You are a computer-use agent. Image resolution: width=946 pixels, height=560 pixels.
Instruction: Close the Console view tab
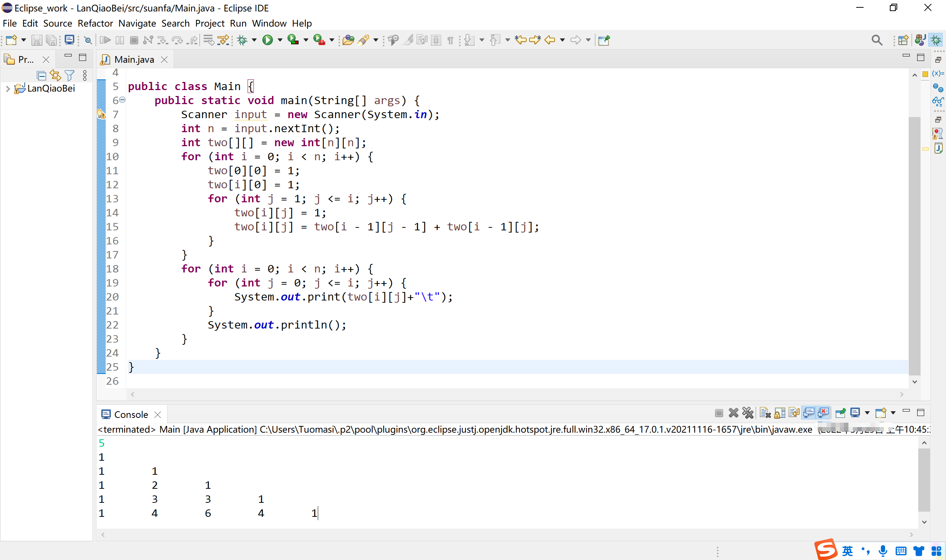pos(158,415)
